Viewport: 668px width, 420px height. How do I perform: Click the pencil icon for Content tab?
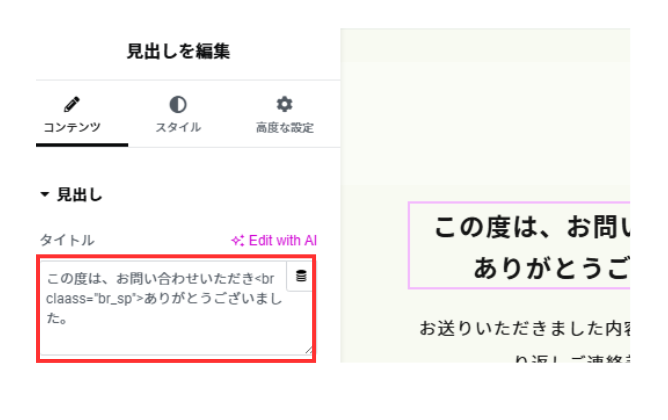tap(72, 104)
